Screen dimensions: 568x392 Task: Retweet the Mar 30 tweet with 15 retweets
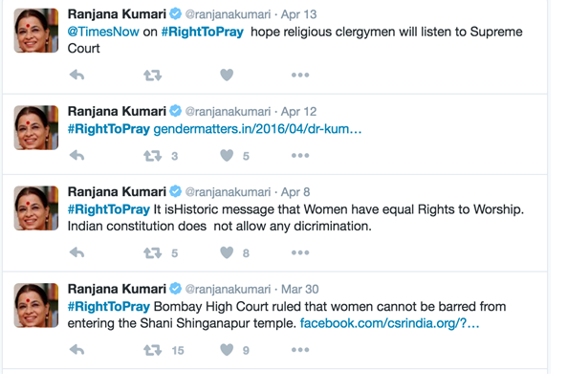[x=152, y=350]
